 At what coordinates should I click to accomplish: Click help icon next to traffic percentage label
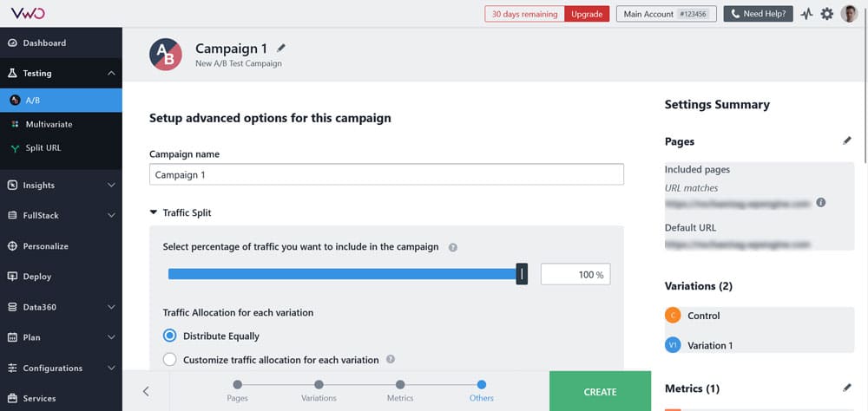click(453, 247)
